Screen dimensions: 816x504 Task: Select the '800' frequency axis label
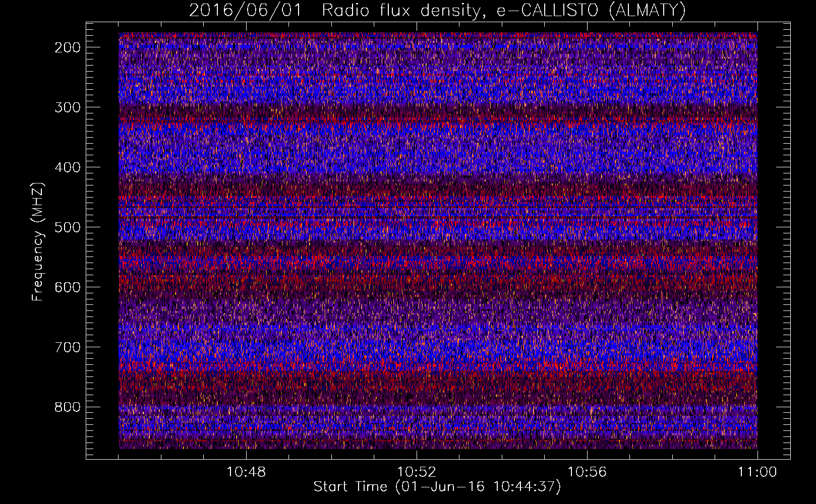click(67, 408)
